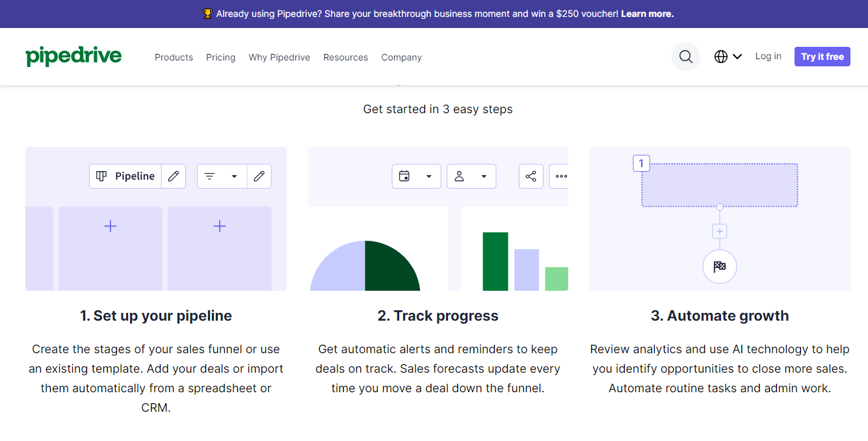This screenshot has height=441, width=868.
Task: Expand the calendar dropdown arrow
Action: point(428,176)
